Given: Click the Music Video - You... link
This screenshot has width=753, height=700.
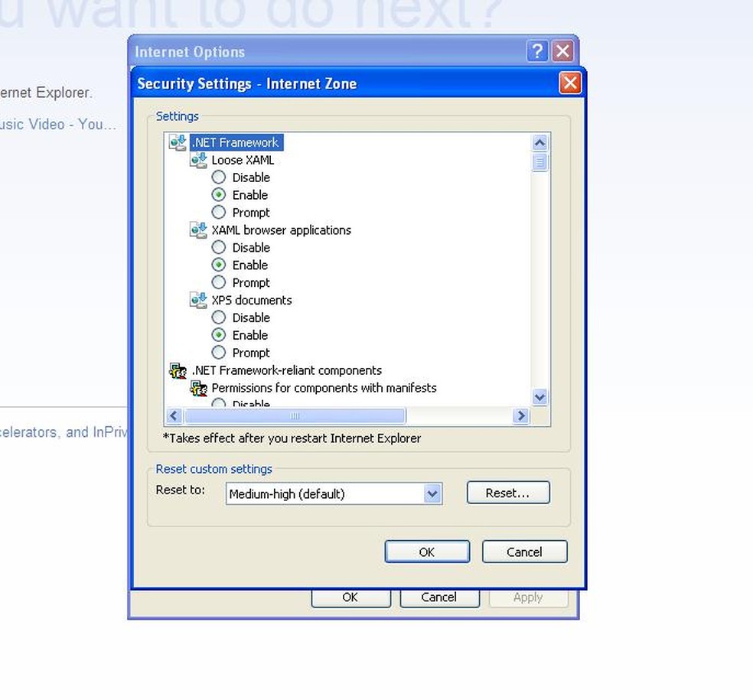Looking at the screenshot, I should pos(57,125).
